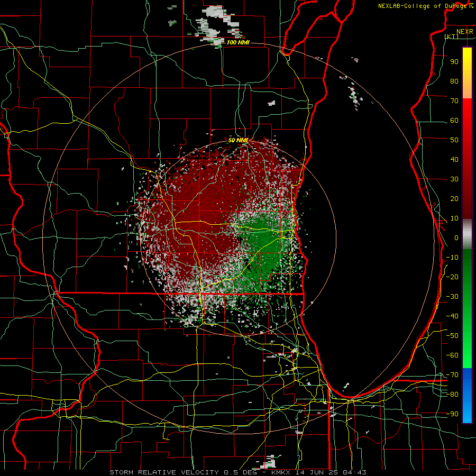Click the -10 value on velocity scale
This screenshot has height=476, width=476.
(x=452, y=258)
